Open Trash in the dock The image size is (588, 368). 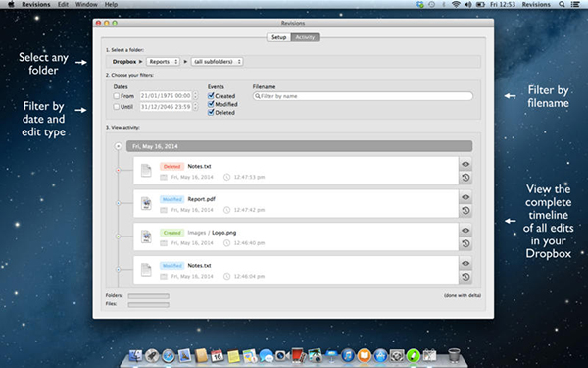point(454,355)
